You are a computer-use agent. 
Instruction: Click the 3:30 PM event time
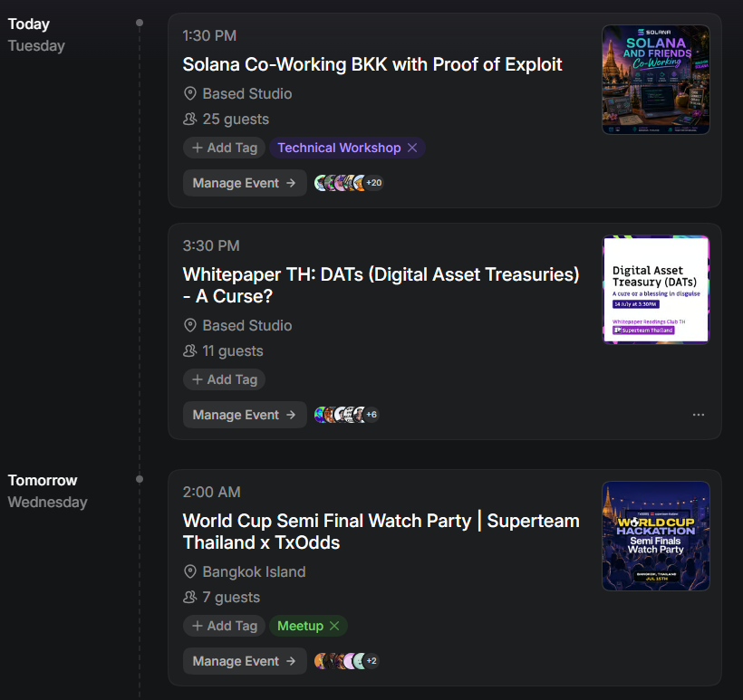(x=211, y=245)
